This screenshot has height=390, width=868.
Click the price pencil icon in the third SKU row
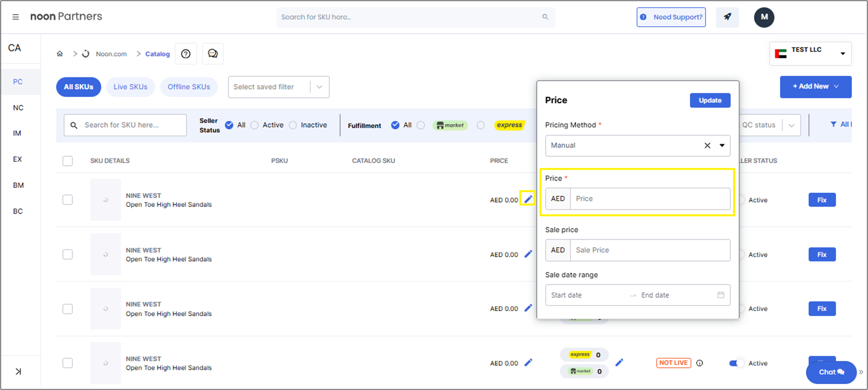pyautogui.click(x=528, y=308)
